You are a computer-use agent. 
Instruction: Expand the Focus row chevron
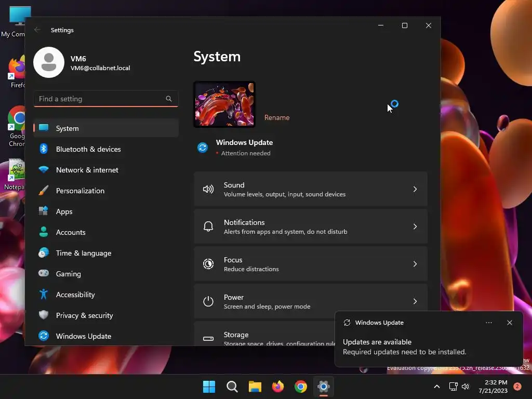coord(415,264)
